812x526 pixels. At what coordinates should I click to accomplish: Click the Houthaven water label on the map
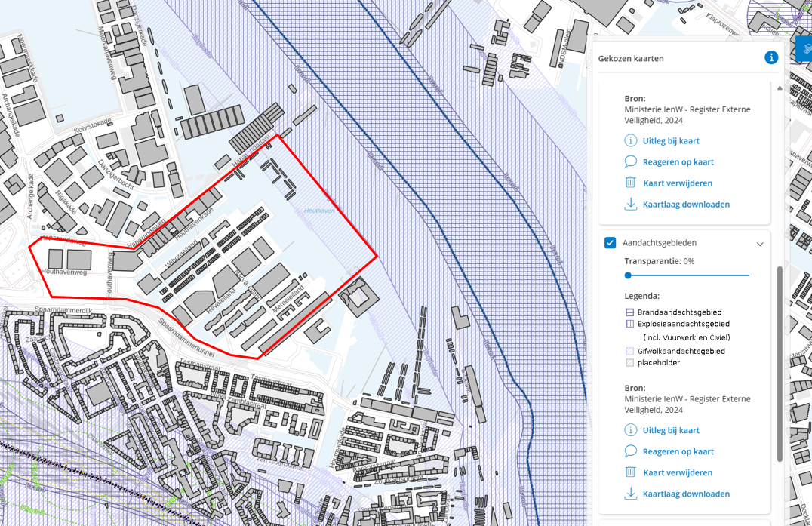tap(319, 211)
